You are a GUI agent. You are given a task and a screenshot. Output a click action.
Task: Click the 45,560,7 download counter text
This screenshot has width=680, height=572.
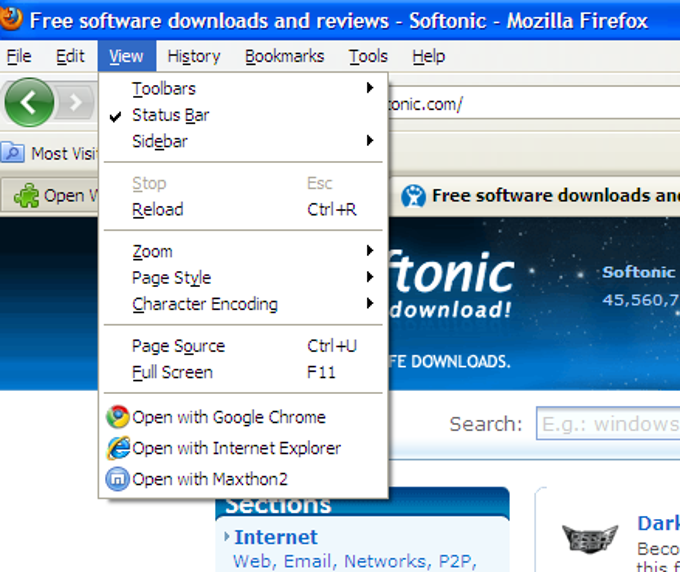[641, 300]
